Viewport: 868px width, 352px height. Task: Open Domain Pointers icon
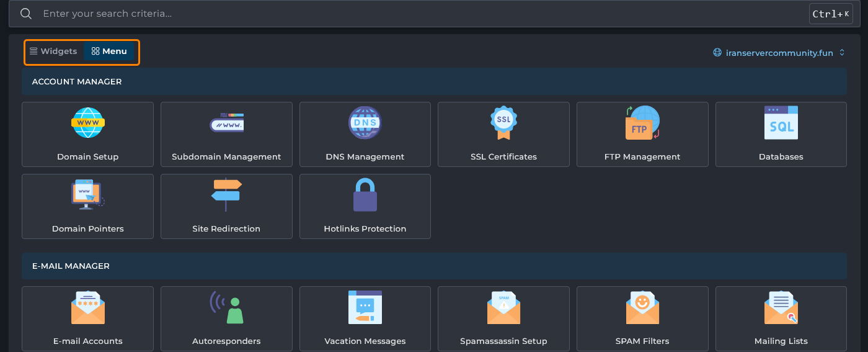point(87,194)
